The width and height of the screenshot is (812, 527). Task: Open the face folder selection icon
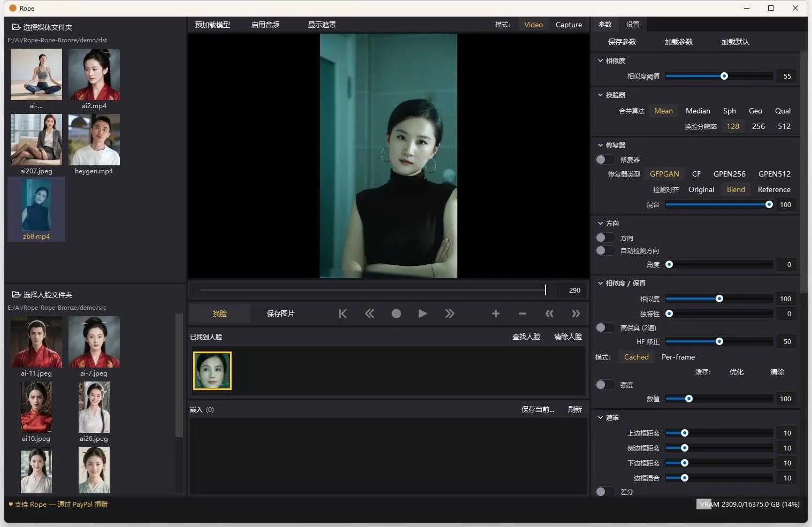(x=16, y=294)
